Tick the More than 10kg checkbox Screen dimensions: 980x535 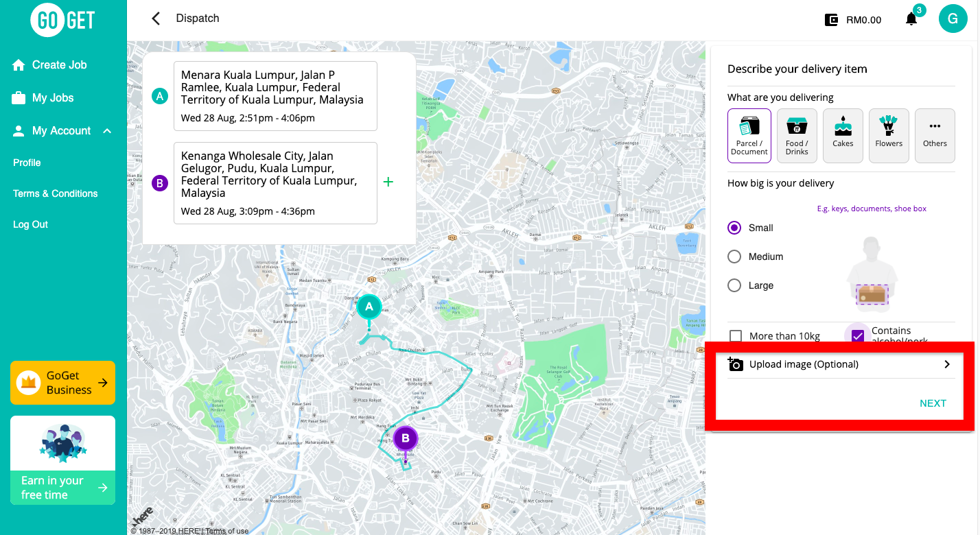[x=736, y=336]
